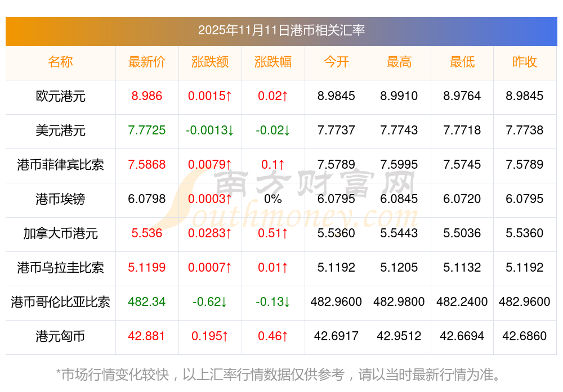The image size is (563, 392).
Task: Click percent change -0.13↓
Action: click(x=273, y=301)
